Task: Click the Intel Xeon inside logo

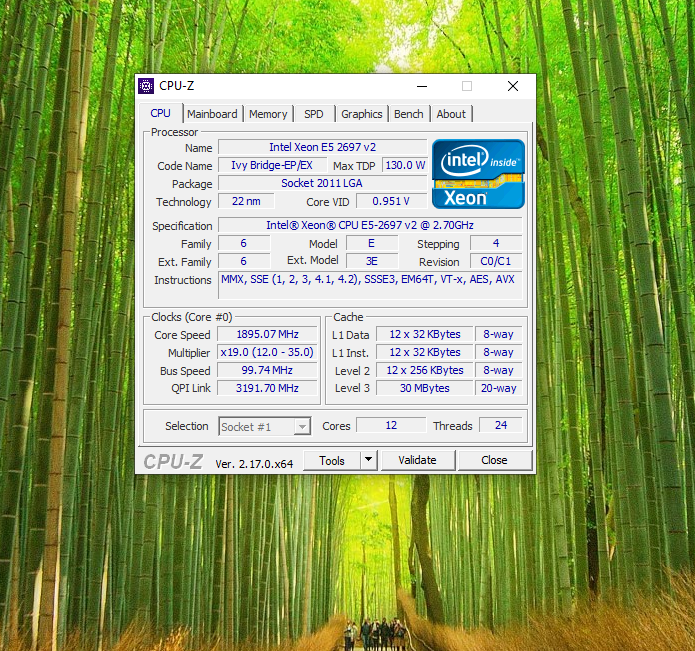Action: click(x=478, y=174)
